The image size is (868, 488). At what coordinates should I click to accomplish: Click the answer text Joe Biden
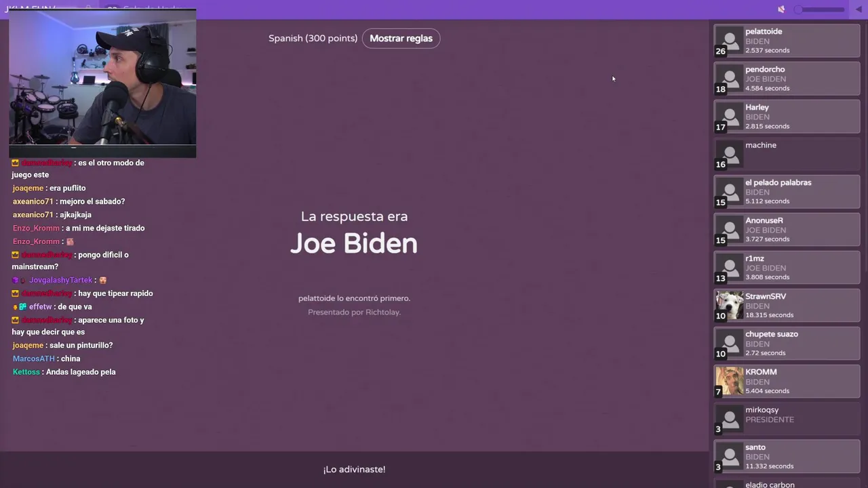tap(354, 243)
